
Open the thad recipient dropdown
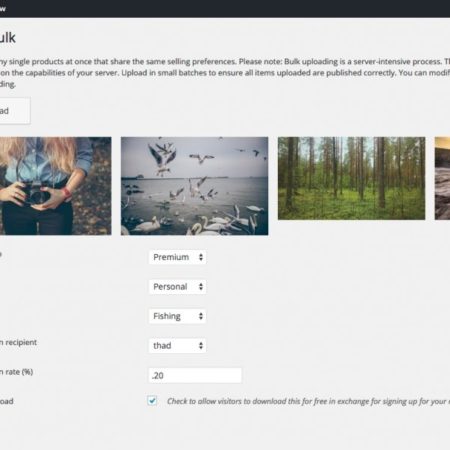coord(177,346)
